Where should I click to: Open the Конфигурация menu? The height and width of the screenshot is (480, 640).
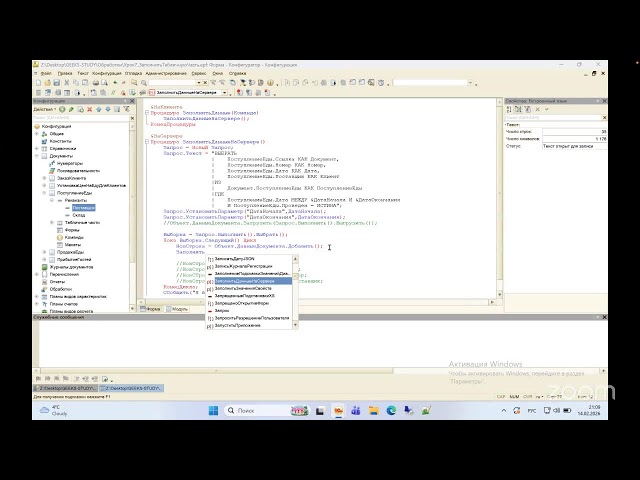[106, 73]
